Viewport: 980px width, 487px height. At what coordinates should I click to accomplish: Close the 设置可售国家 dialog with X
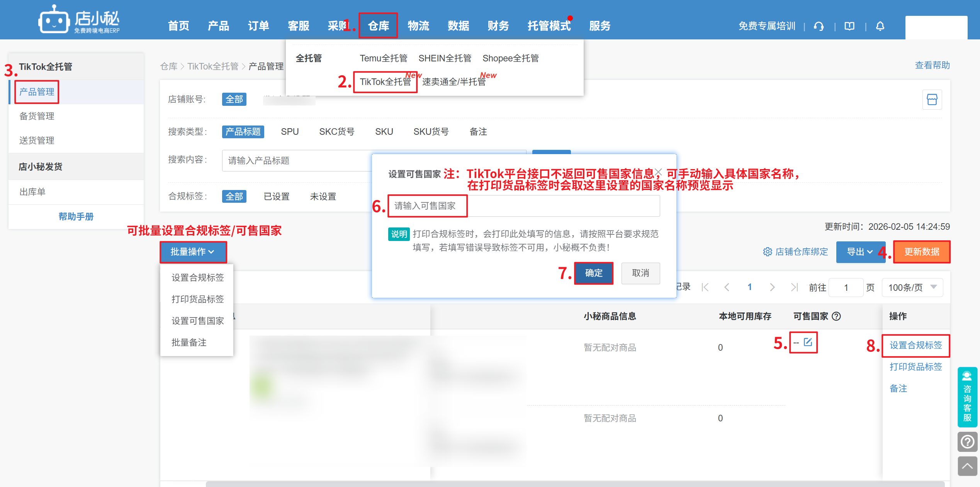point(659,172)
